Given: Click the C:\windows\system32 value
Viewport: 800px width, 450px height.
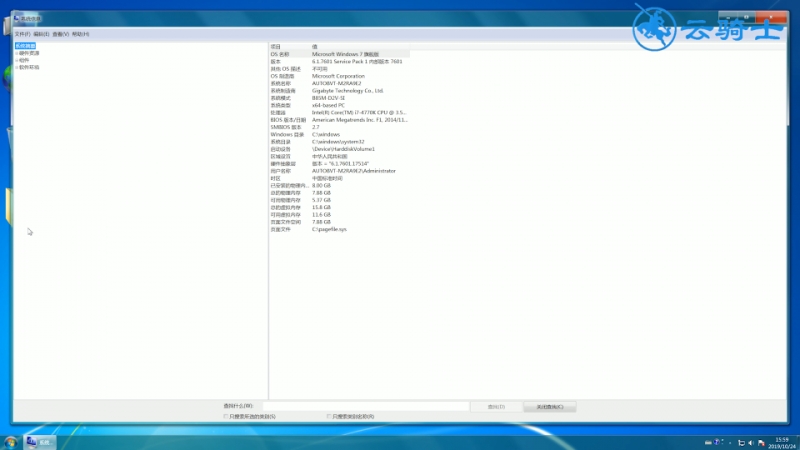Looking at the screenshot, I should click(x=338, y=142).
